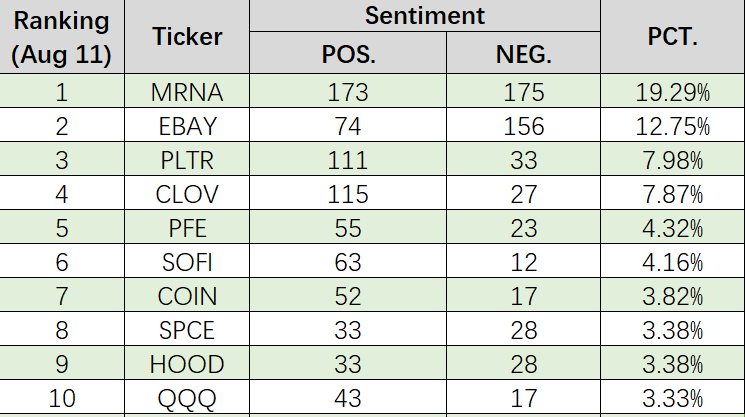Click the SOFI ticker cell
745x417 pixels.
point(187,261)
